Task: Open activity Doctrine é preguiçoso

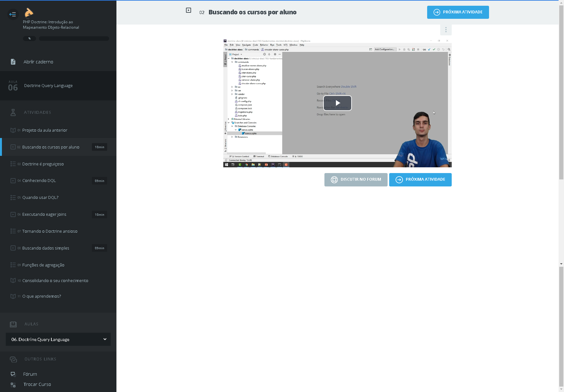Action: tap(43, 164)
